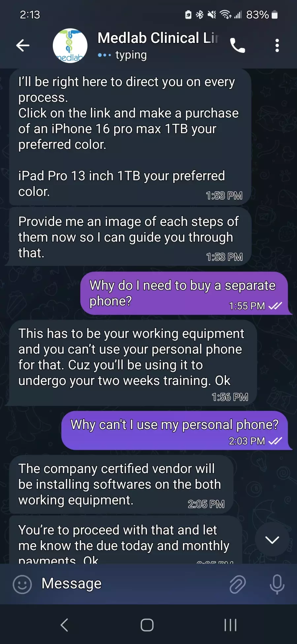Start a voice call with Medlab
The image size is (297, 644).
237,46
